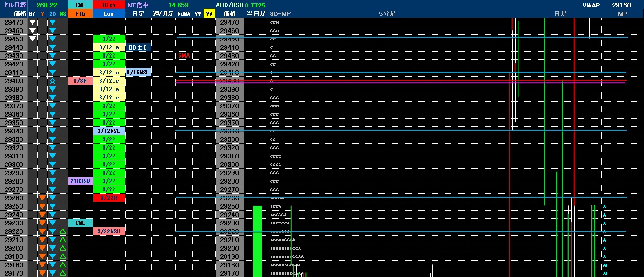The width and height of the screenshot is (644, 277).
Task: Click the cyan down-triangle in the 29340 row
Action: pos(53,131)
